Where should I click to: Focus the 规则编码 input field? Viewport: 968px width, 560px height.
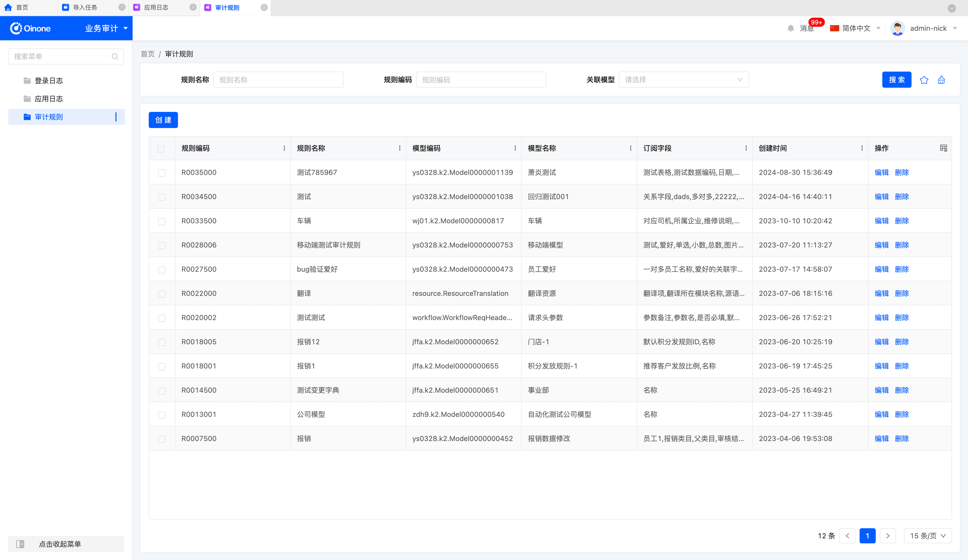pos(481,79)
